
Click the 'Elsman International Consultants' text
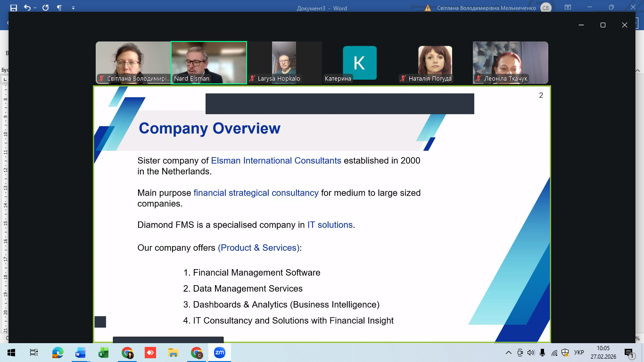[x=276, y=161]
